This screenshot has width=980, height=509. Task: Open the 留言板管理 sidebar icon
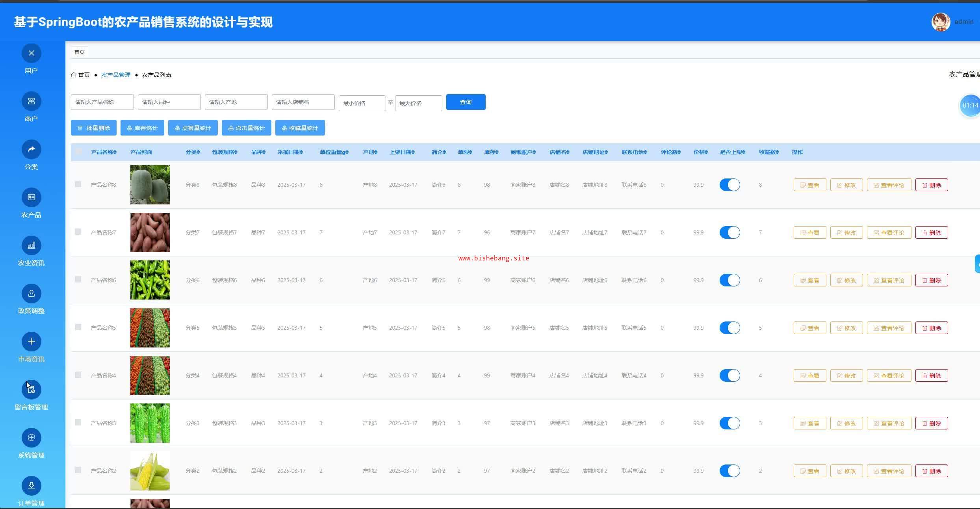coord(31,390)
